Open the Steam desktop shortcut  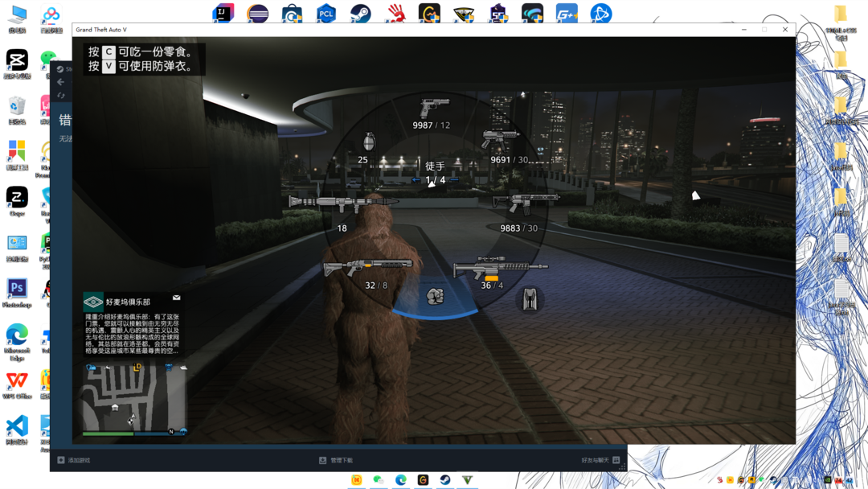[x=360, y=14]
